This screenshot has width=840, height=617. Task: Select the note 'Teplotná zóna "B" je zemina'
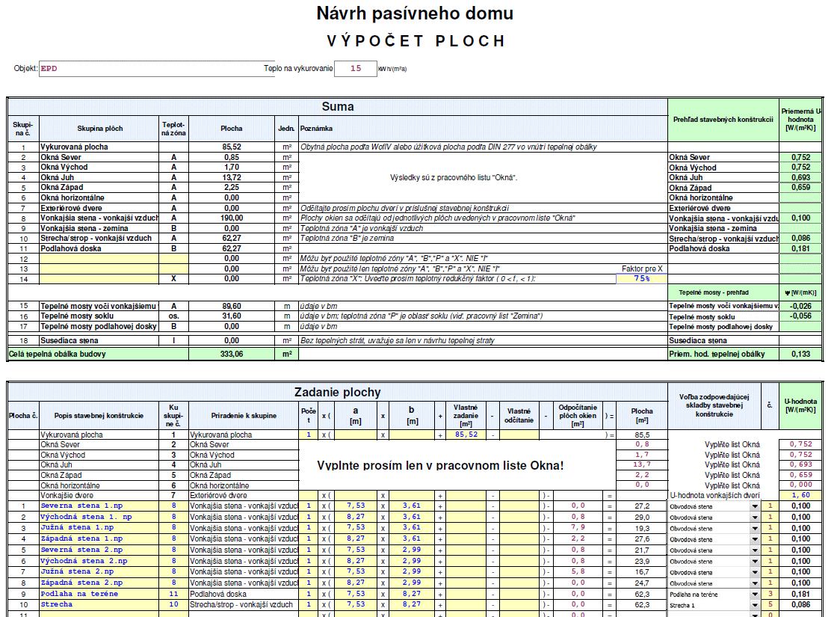pyautogui.click(x=348, y=239)
